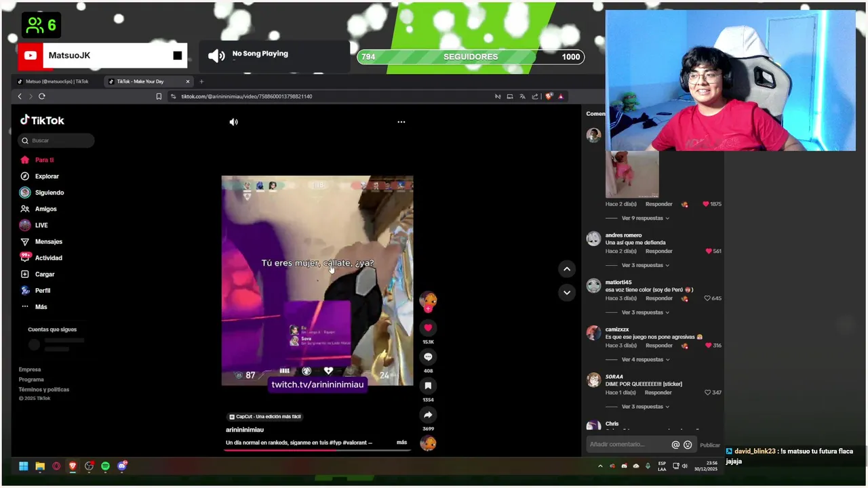
Task: Open the comments bubble icon beside video
Action: [x=428, y=357]
